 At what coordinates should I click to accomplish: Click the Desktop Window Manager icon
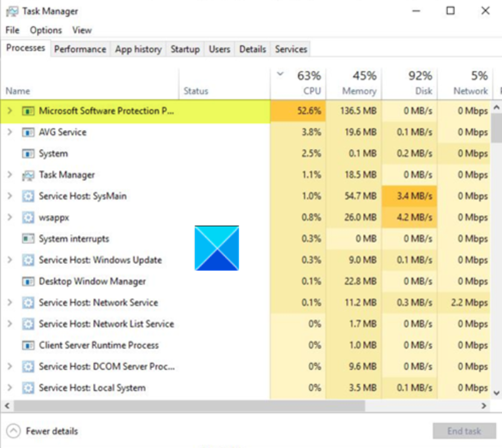click(x=28, y=282)
